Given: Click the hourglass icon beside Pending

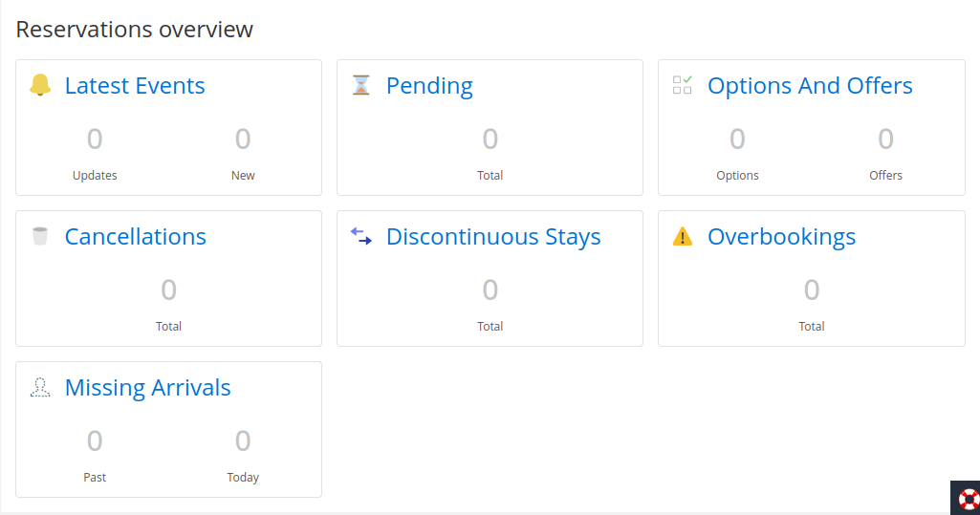Looking at the screenshot, I should [x=360, y=85].
